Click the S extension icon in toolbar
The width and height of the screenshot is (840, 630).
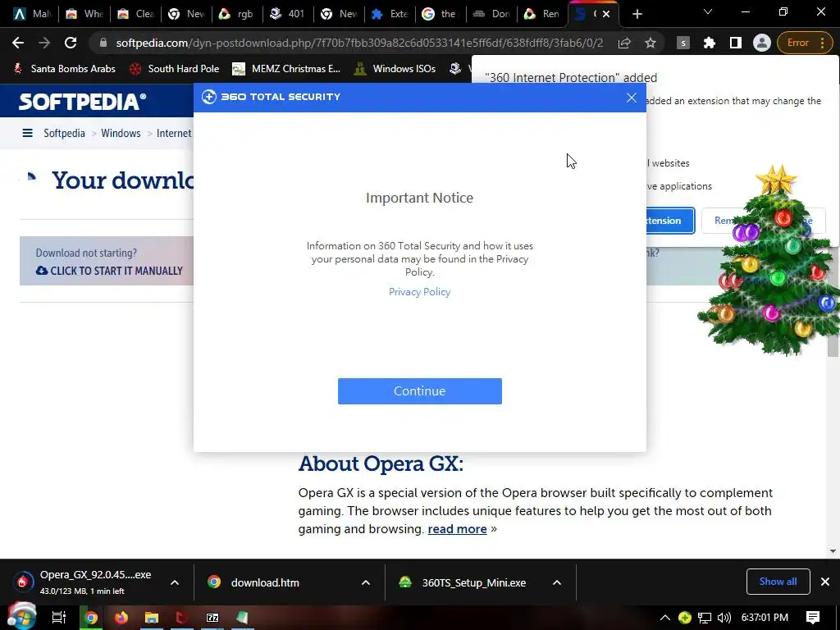click(683, 43)
